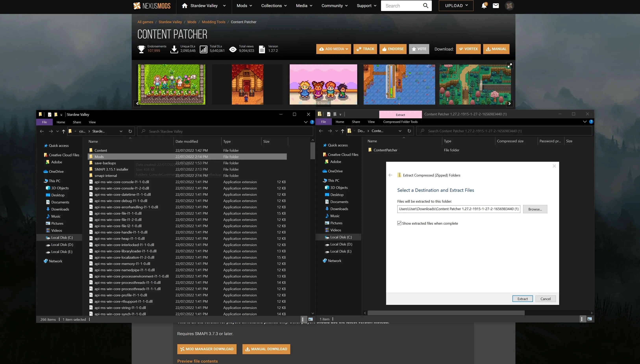Vote for Content Patcher
The height and width of the screenshot is (364, 640).
coord(419,49)
